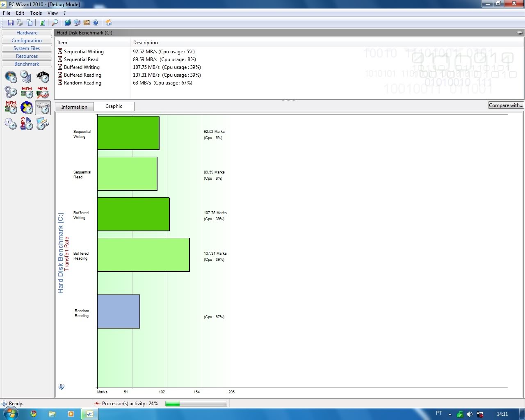
Task: Switch to the Information tab
Action: point(74,107)
